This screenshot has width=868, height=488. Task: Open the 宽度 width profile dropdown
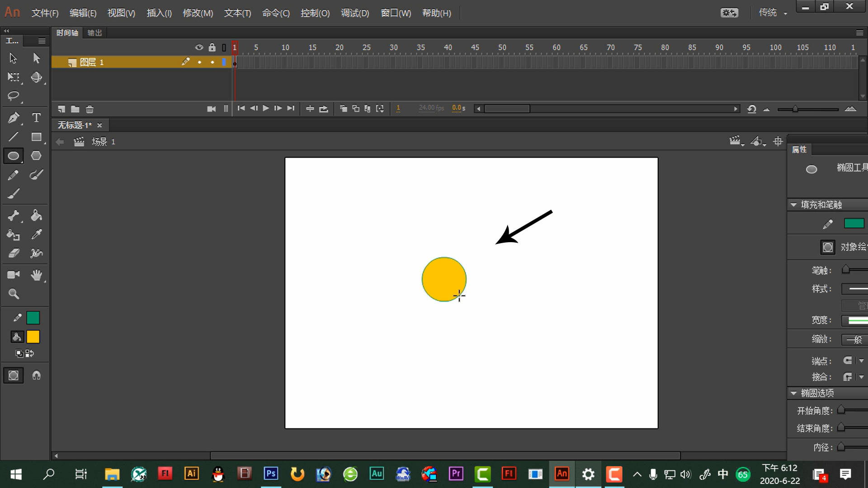854,320
